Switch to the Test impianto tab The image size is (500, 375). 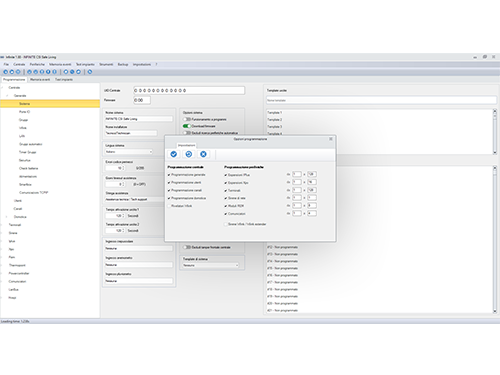click(64, 80)
